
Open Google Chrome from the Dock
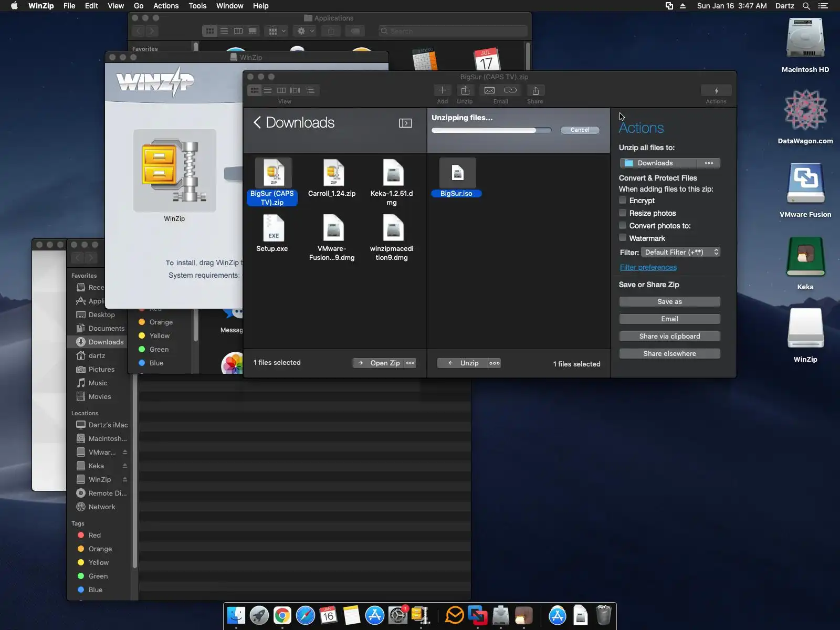[282, 615]
